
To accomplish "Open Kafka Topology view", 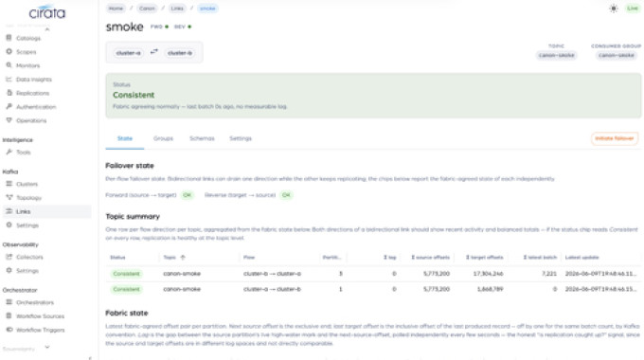I will pyautogui.click(x=28, y=198).
